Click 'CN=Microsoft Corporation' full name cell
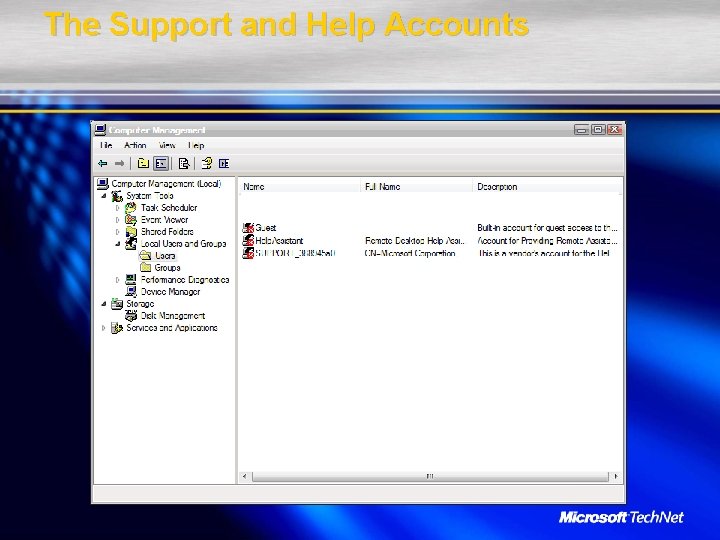The image size is (720, 540). click(410, 253)
